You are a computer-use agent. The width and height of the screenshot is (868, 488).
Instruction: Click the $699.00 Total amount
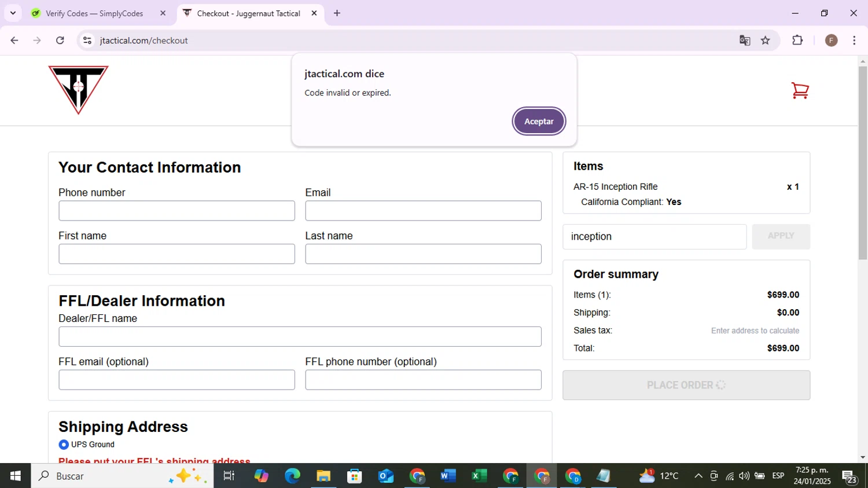783,348
